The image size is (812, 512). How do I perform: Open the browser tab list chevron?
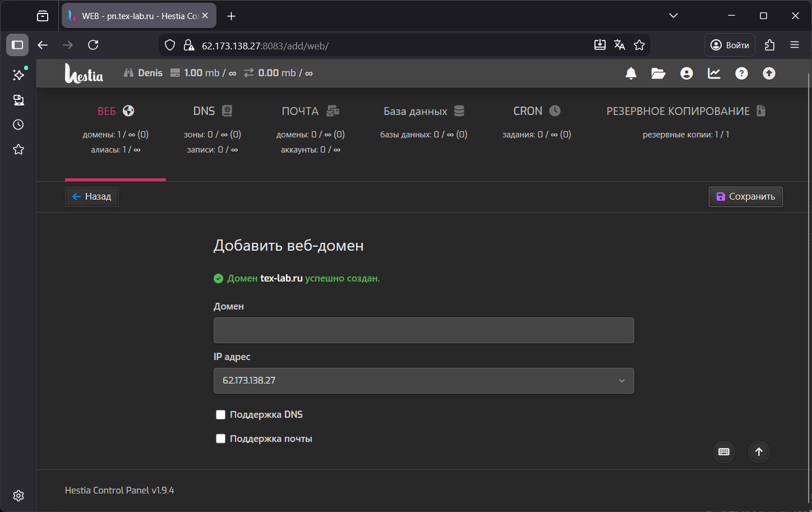point(673,16)
